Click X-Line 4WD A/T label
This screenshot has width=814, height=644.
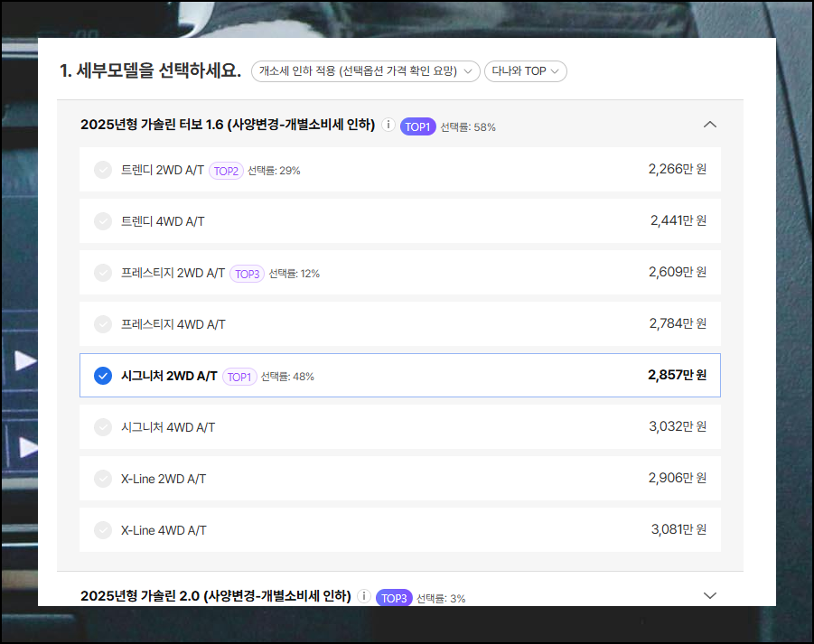click(x=164, y=530)
